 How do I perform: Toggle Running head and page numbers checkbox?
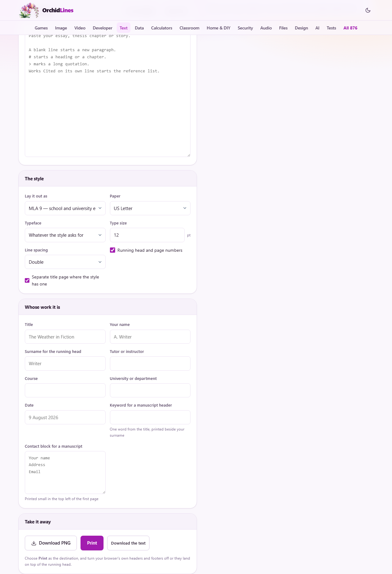[x=112, y=250]
